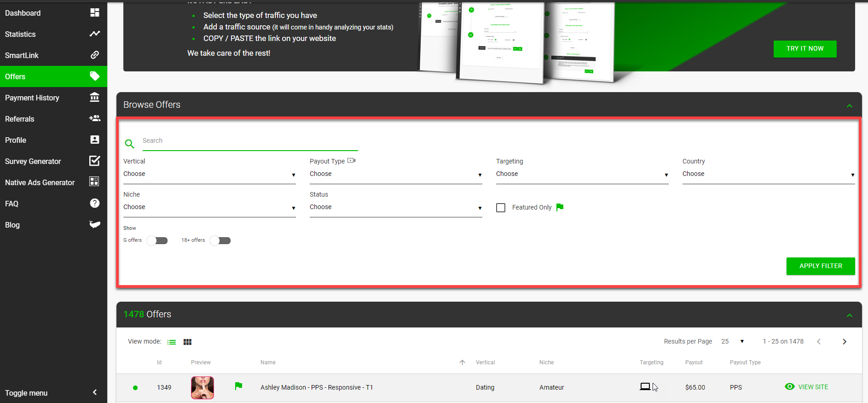
Task: Click the Statistics chart line icon
Action: pos(95,34)
